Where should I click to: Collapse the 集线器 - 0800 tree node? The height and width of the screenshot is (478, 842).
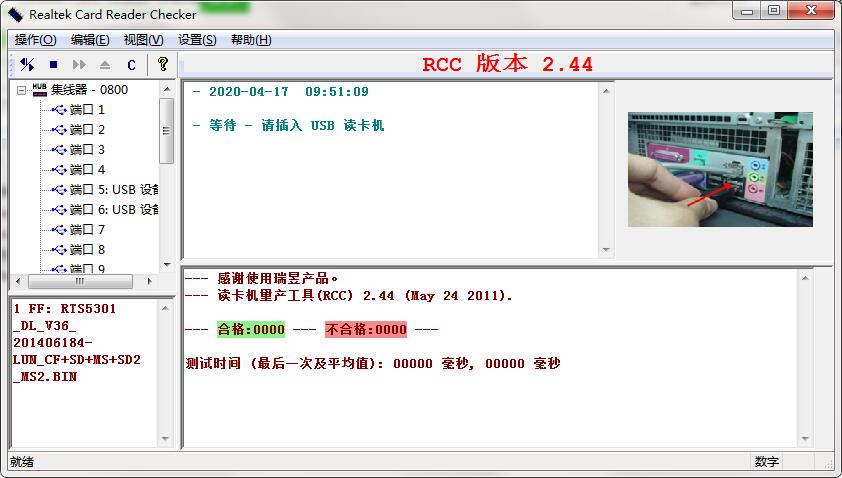tap(21, 90)
